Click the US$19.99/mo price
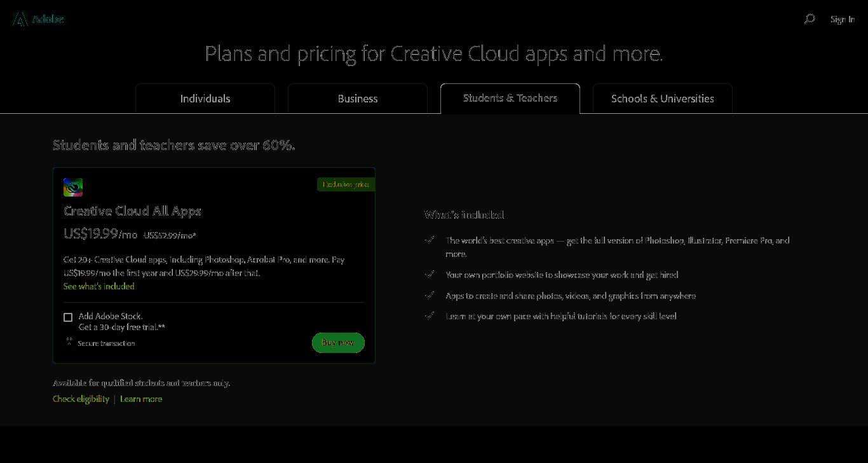The width and height of the screenshot is (868, 463). click(x=100, y=234)
